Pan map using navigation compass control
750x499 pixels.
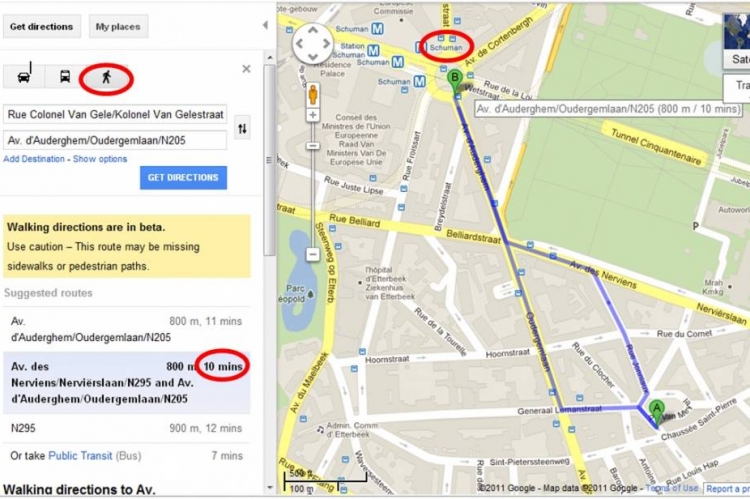[313, 44]
